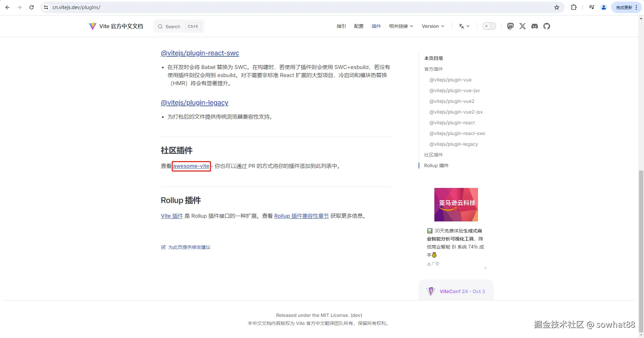Jump to 官方插件 in page outline
Screen dimensions: 644x338
434,69
